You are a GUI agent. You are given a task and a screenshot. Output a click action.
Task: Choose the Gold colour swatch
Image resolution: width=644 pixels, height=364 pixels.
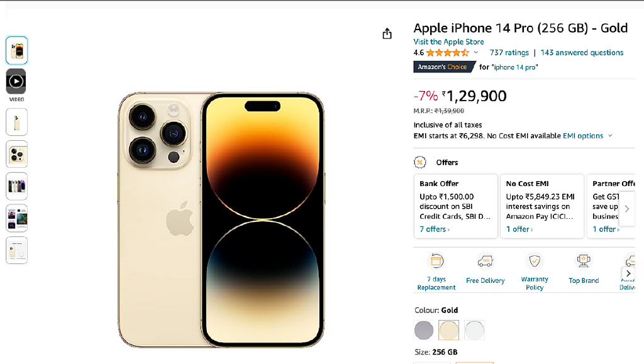(449, 330)
